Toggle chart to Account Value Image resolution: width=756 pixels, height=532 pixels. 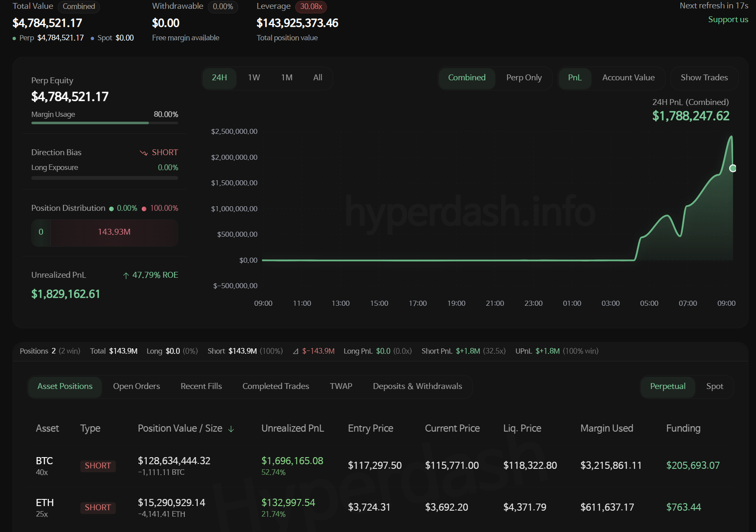(628, 78)
